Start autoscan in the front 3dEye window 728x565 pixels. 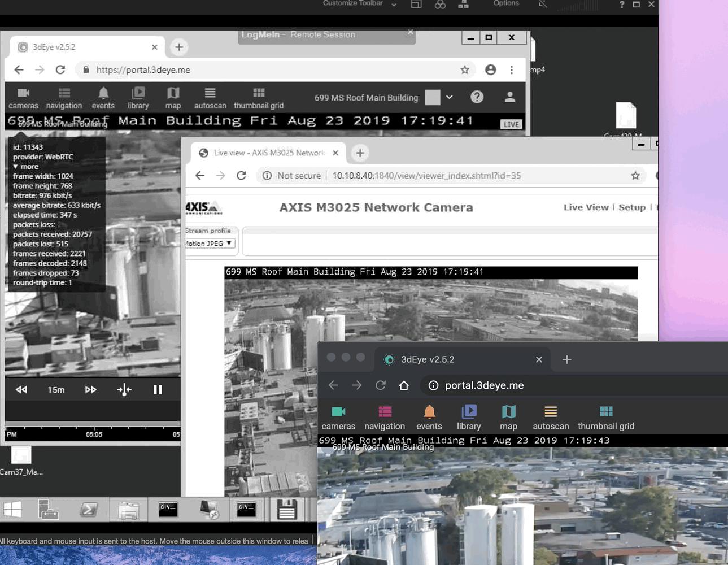pyautogui.click(x=550, y=418)
